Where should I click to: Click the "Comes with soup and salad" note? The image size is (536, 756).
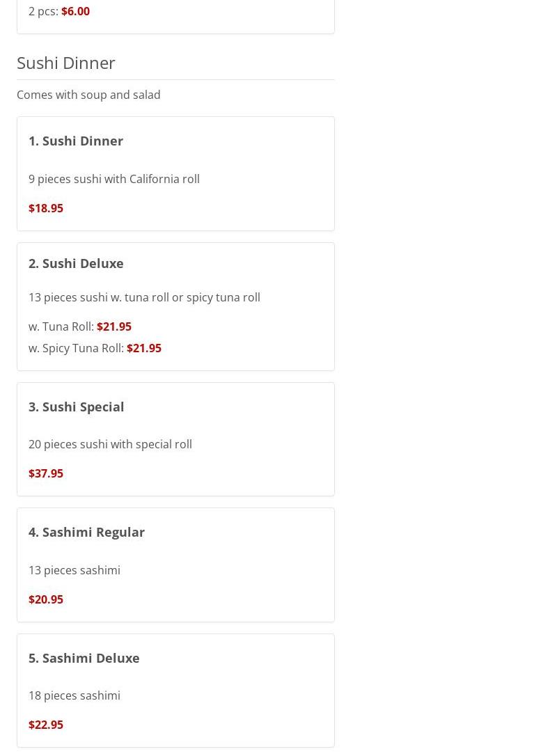(88, 95)
